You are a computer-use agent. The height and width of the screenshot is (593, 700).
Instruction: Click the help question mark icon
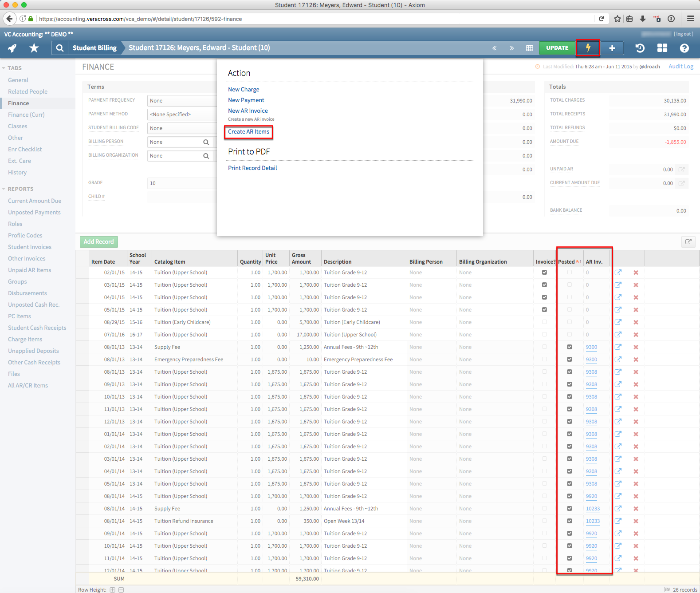684,48
